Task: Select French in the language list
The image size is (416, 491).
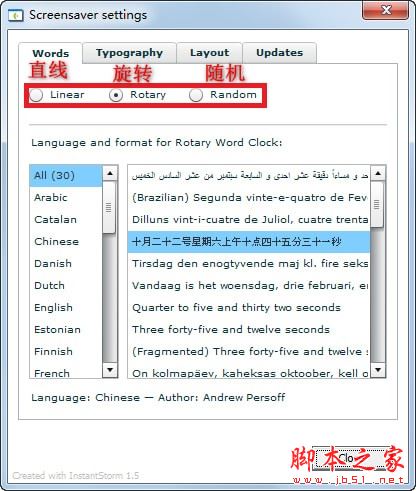Action: point(66,371)
